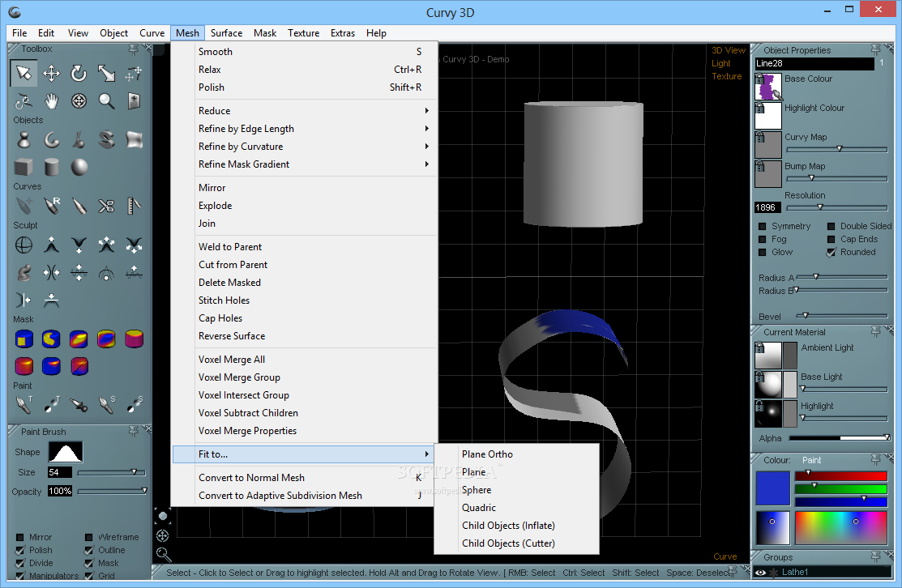This screenshot has width=902, height=588.
Task: Choose the circle-cross Sculpt tool
Action: 24,245
